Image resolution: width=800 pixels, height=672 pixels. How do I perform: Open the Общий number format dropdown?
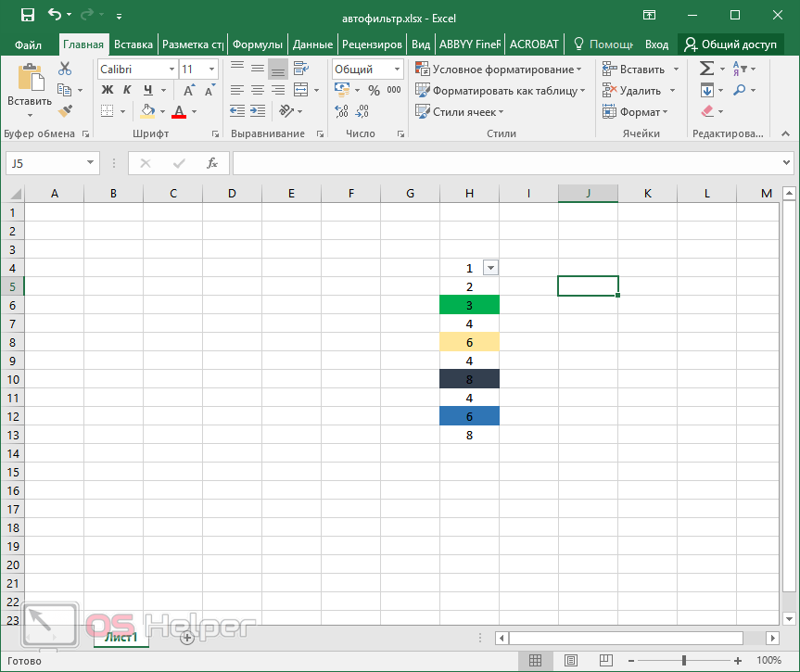coord(395,70)
